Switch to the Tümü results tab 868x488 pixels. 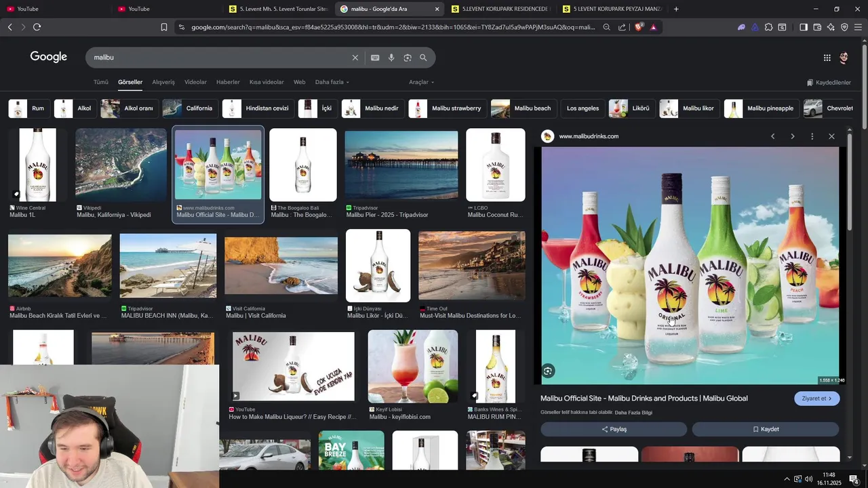[x=101, y=82]
